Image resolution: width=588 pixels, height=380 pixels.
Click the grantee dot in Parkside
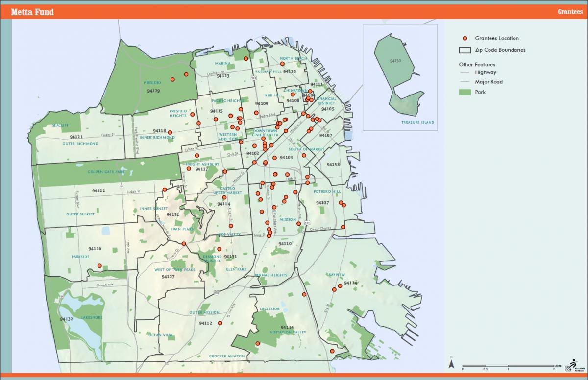(x=99, y=266)
